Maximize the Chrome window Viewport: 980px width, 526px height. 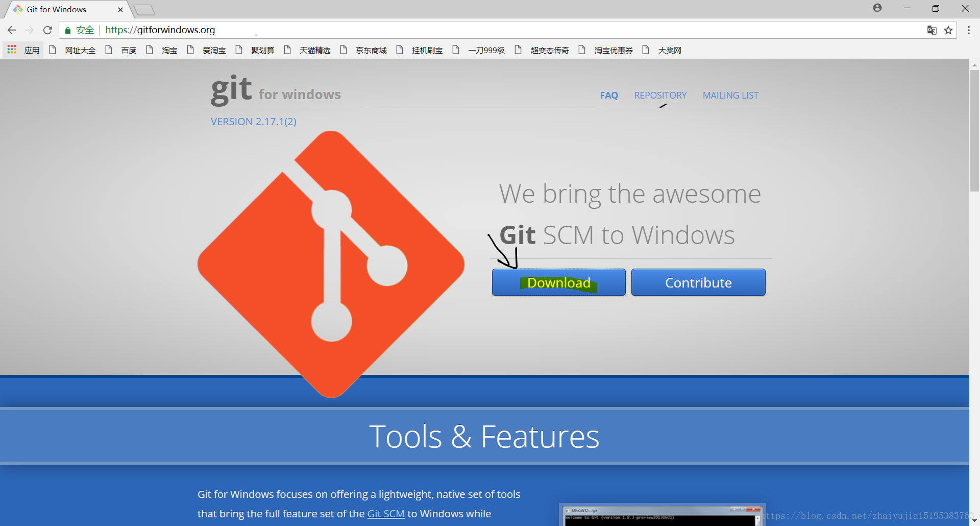[x=936, y=8]
